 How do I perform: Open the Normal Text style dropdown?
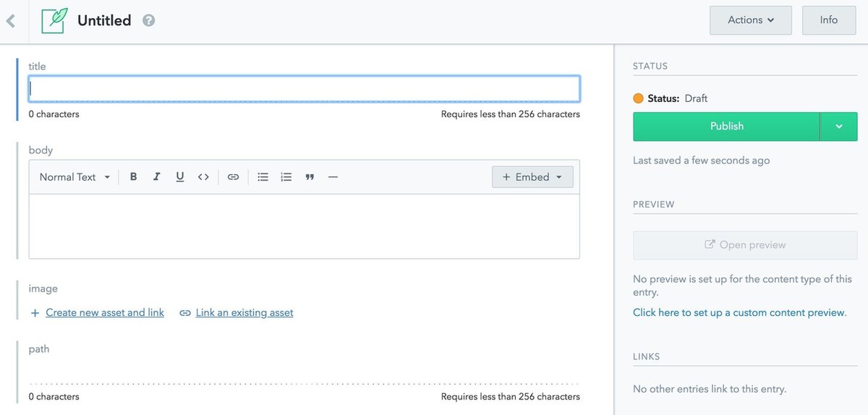click(75, 177)
